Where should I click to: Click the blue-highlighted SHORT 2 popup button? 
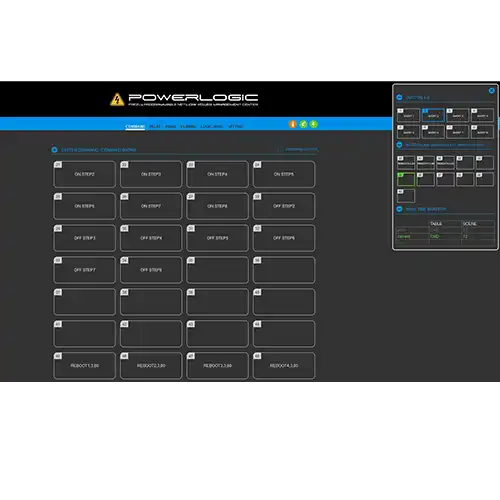tap(433, 115)
